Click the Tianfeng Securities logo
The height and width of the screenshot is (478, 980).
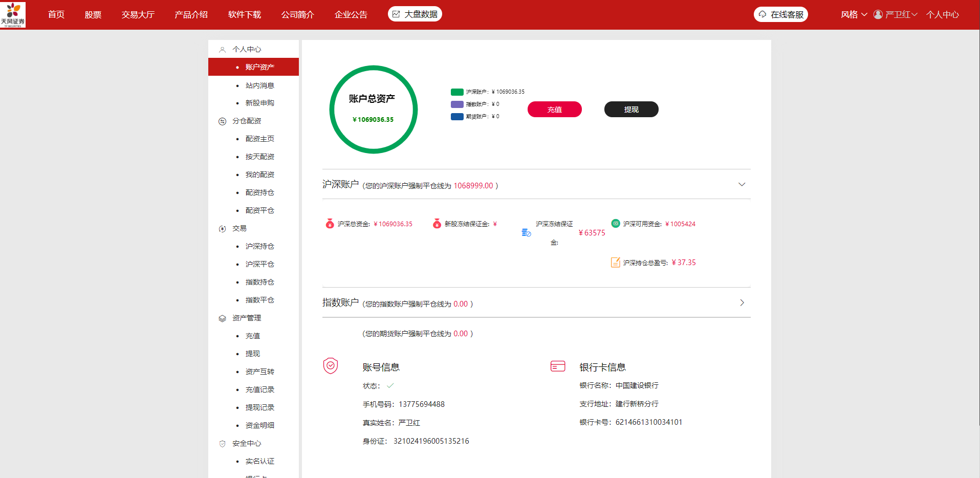[13, 14]
